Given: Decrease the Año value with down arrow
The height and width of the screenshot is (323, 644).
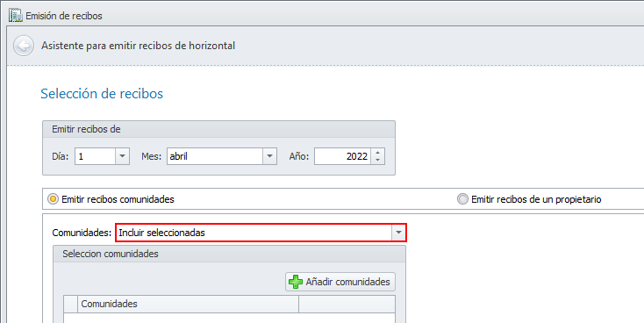Looking at the screenshot, I should click(377, 161).
